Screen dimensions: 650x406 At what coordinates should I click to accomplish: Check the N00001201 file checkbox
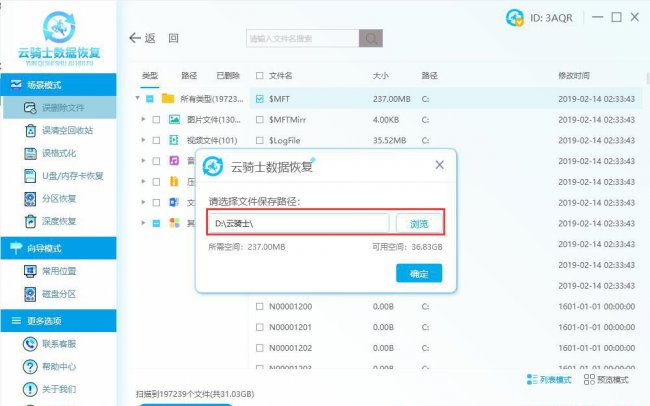(260, 327)
